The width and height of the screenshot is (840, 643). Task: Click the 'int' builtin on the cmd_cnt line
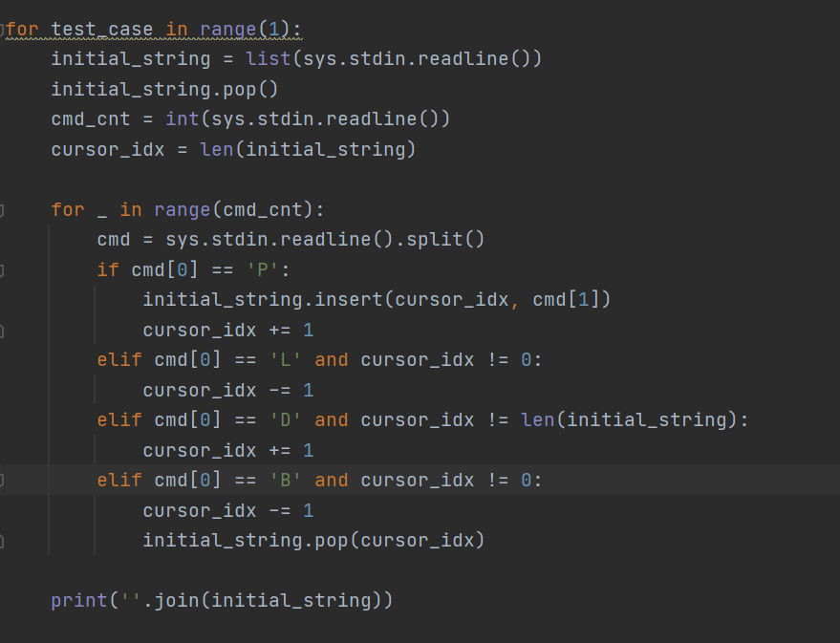pyautogui.click(x=183, y=118)
